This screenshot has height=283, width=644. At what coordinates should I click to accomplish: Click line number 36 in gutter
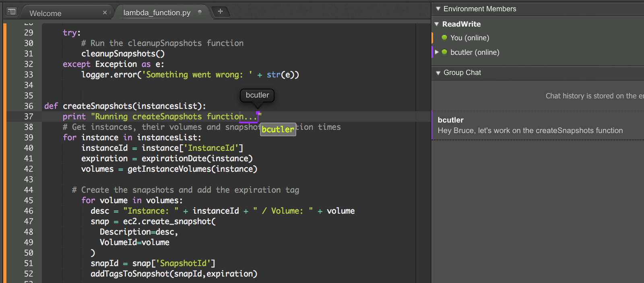tap(29, 106)
